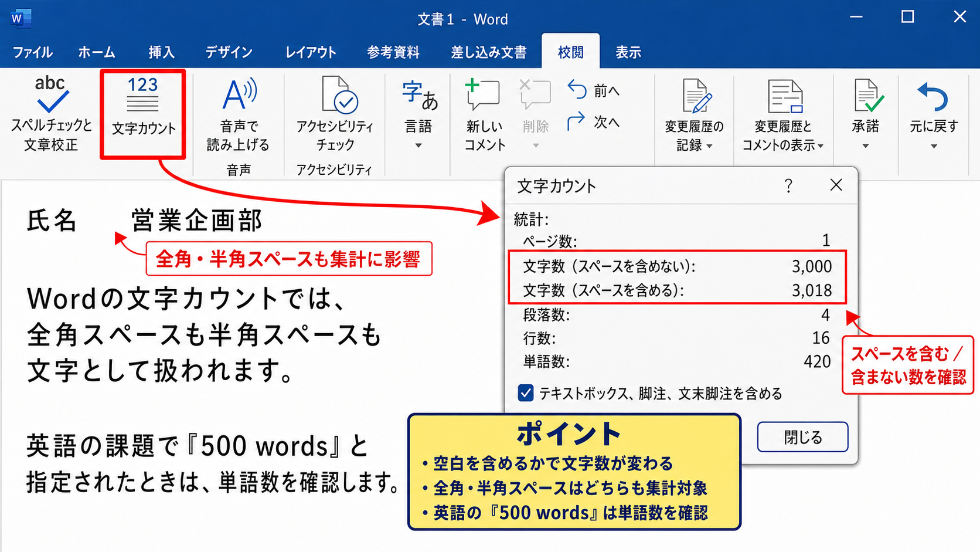Start 音声で読み上げる read aloud
Viewport: 980px width, 552px height.
238,114
